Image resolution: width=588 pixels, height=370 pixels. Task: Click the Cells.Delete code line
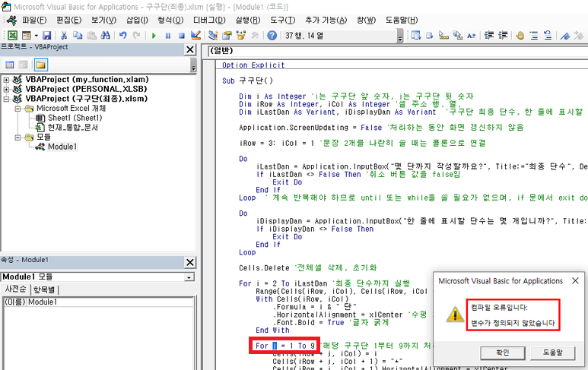pyautogui.click(x=307, y=267)
